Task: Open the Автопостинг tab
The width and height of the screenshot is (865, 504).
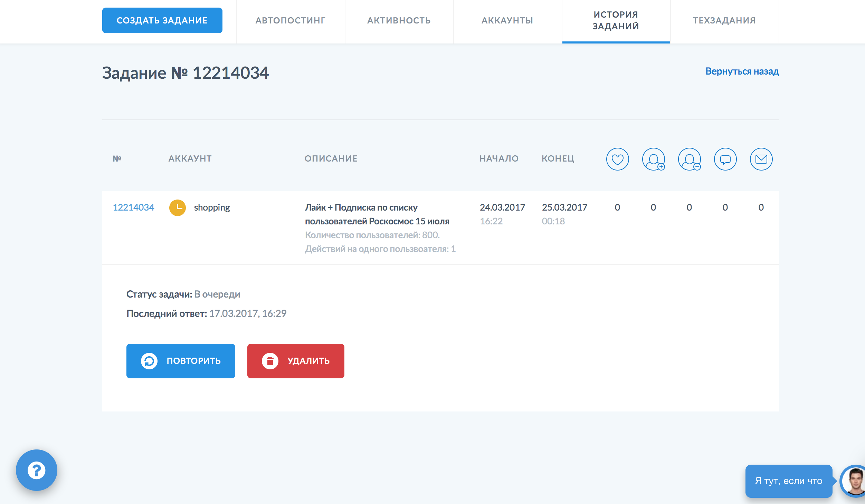Action: pyautogui.click(x=291, y=20)
